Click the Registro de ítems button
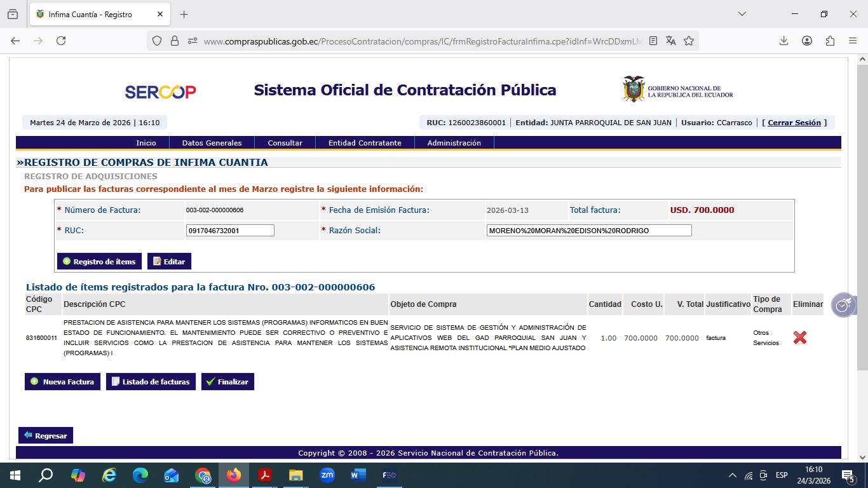The width and height of the screenshot is (868, 488). tap(99, 261)
